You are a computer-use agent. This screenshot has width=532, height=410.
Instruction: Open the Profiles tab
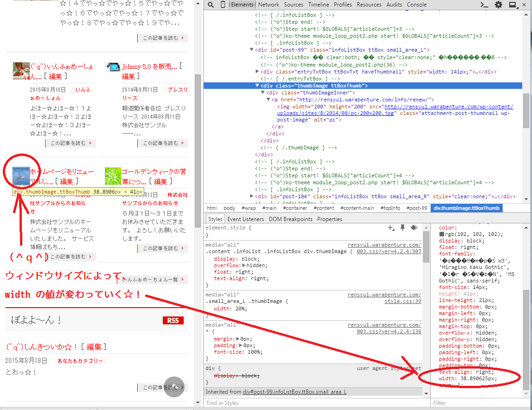[343, 5]
